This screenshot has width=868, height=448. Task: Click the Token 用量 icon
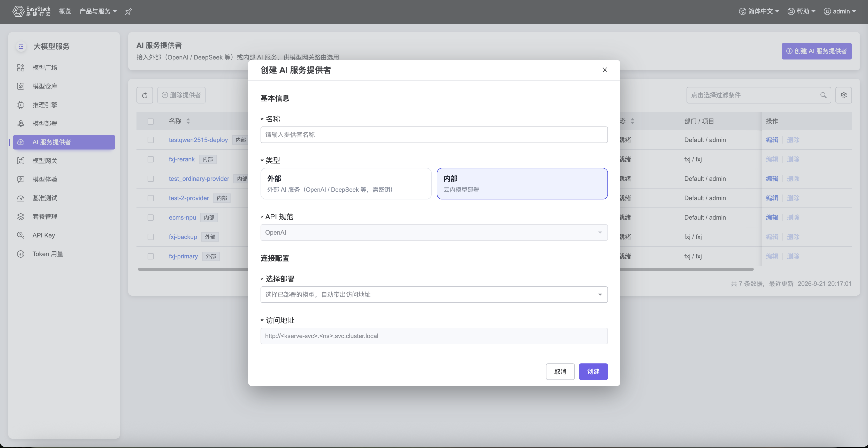(21, 254)
